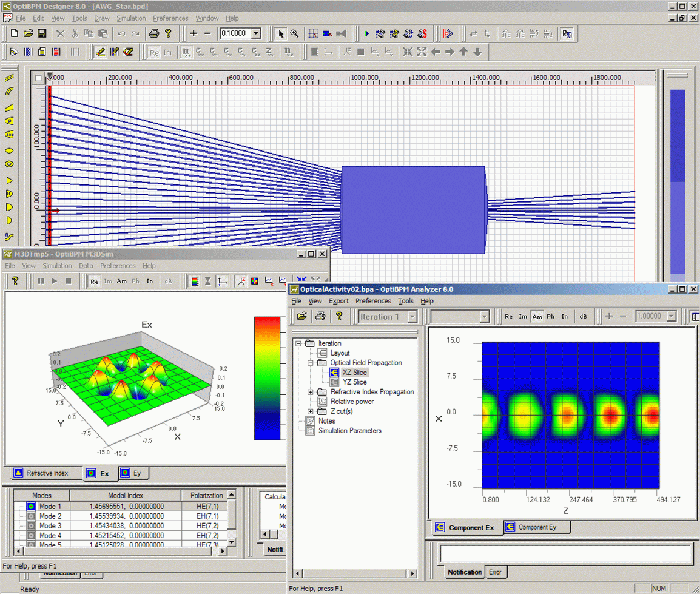The height and width of the screenshot is (594, 700).
Task: Activate the magnifier zoom tool
Action: (294, 34)
